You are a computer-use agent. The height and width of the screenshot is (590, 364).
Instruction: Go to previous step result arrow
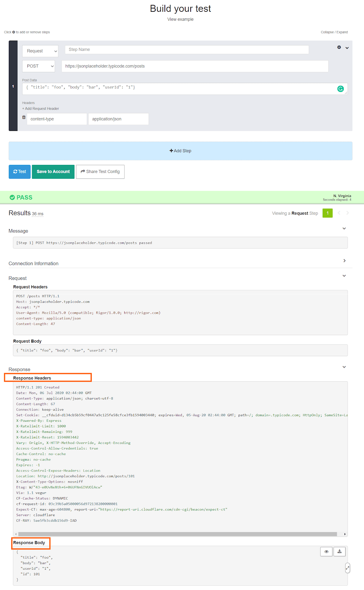pyautogui.click(x=339, y=213)
